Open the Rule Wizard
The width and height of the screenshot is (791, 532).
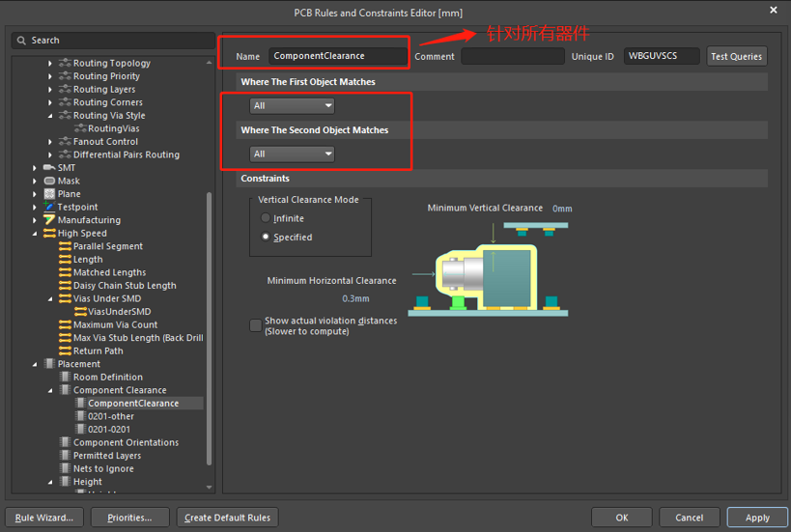point(43,518)
